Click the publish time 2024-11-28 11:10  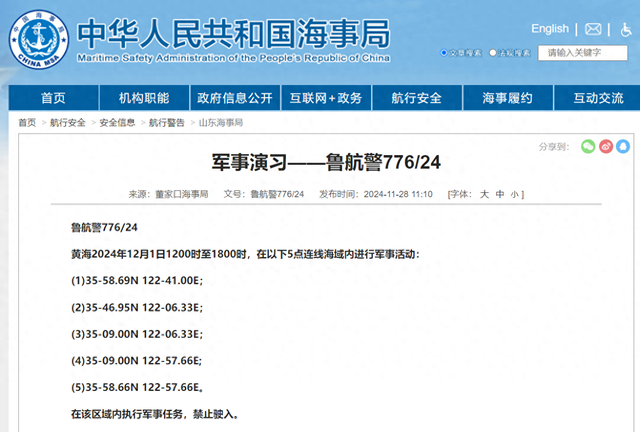pyautogui.click(x=398, y=194)
